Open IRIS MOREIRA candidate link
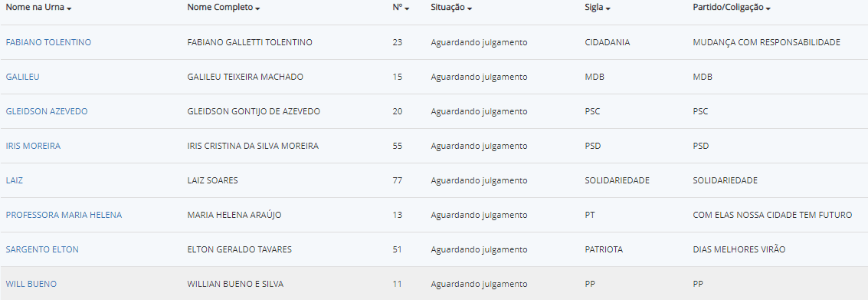The height and width of the screenshot is (300, 868). [33, 146]
